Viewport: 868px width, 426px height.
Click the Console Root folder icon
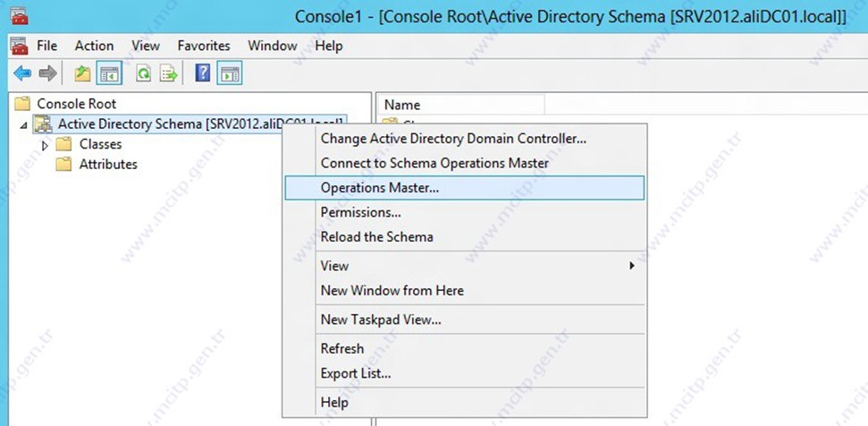22,104
